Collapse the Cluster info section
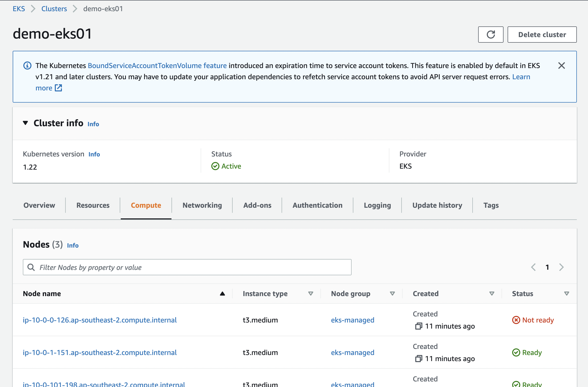Image resolution: width=588 pixels, height=387 pixels. point(25,123)
